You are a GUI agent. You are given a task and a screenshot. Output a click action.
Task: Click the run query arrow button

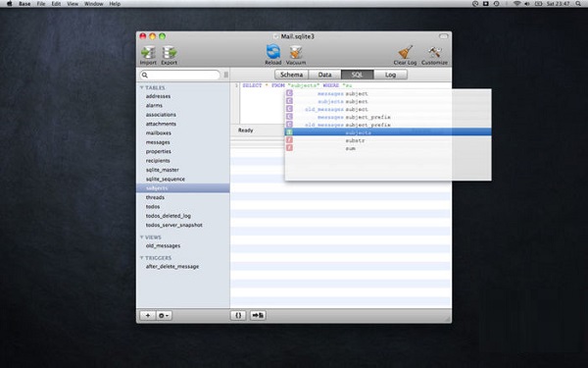pyautogui.click(x=258, y=315)
